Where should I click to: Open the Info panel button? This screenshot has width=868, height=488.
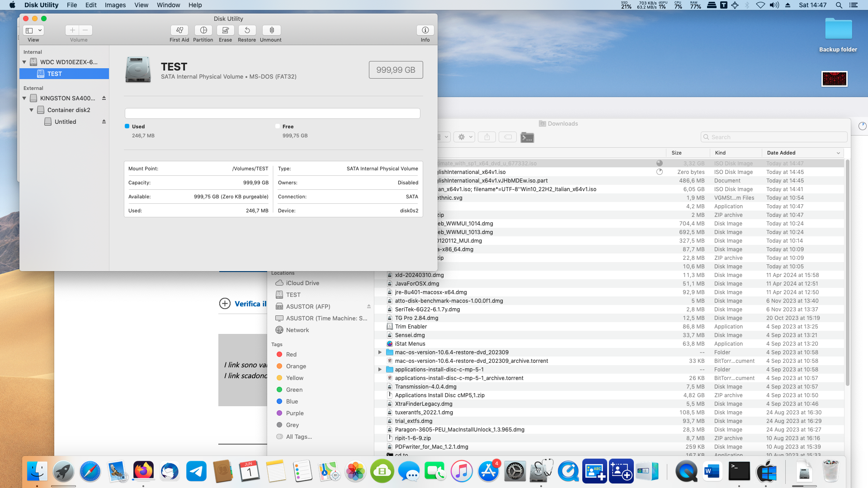click(425, 30)
